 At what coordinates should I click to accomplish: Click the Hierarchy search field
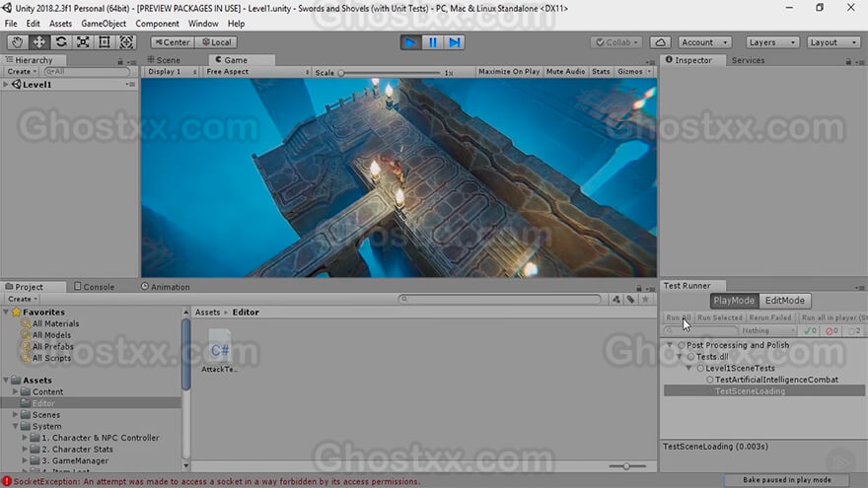[x=87, y=72]
